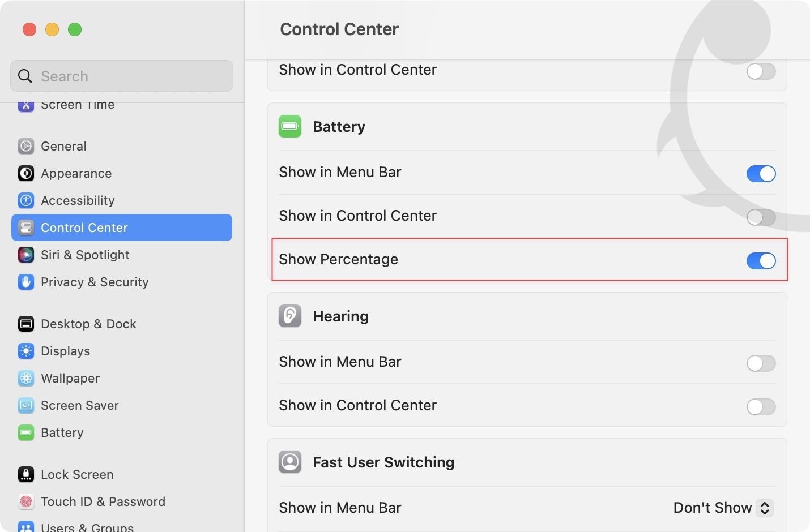Viewport: 810px width, 532px height.
Task: Click the Privacy & Security hand icon
Action: (26, 282)
